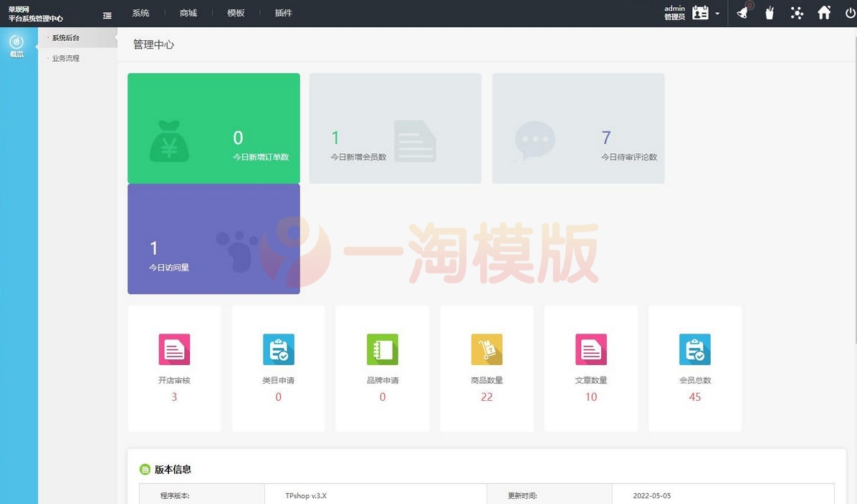Toggle the sidebar collapse icon next to logo

107,14
